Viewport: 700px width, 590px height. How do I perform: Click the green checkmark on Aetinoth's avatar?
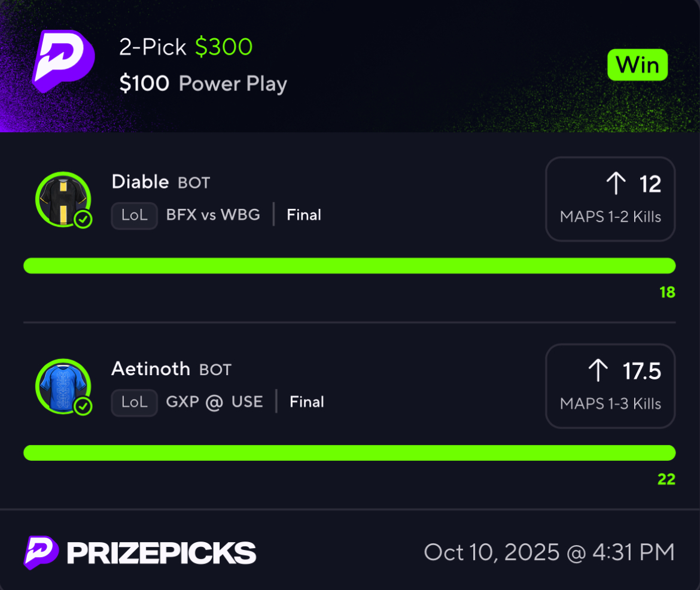83,407
